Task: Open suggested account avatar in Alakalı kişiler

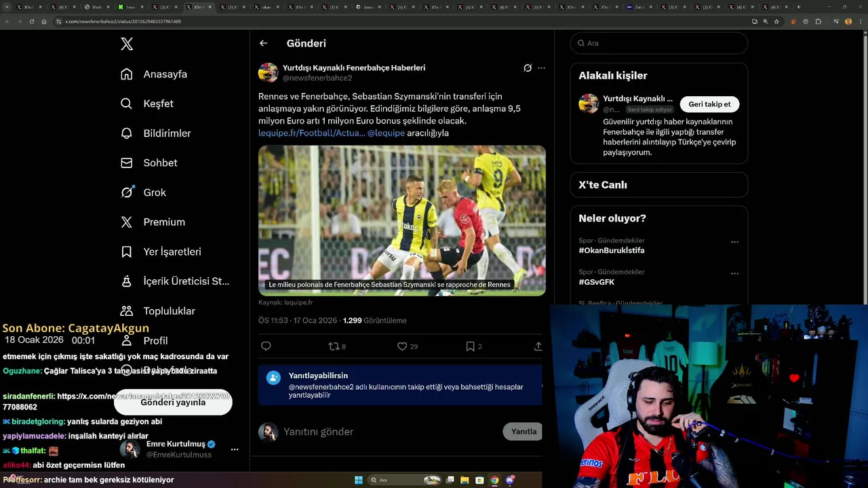Action: (588, 104)
